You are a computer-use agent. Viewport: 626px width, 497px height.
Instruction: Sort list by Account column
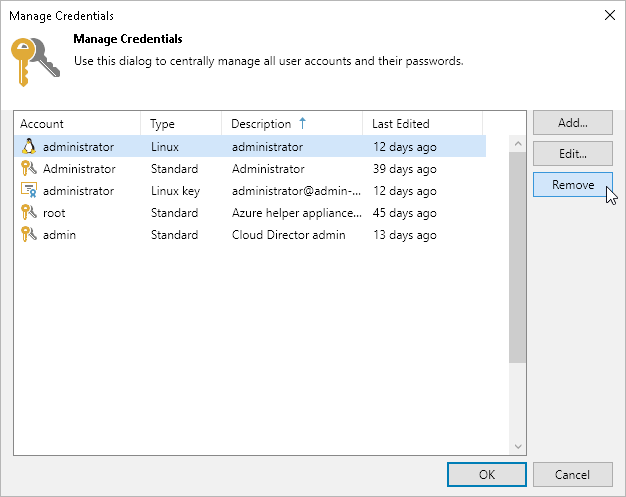[77, 124]
